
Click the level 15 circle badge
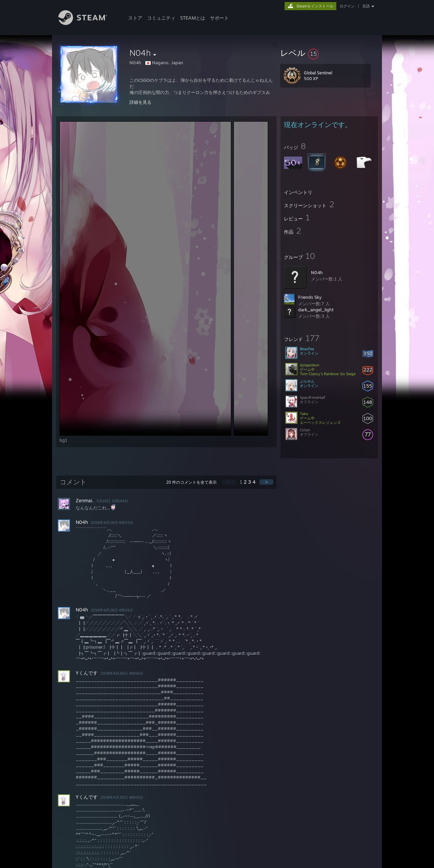pos(313,54)
